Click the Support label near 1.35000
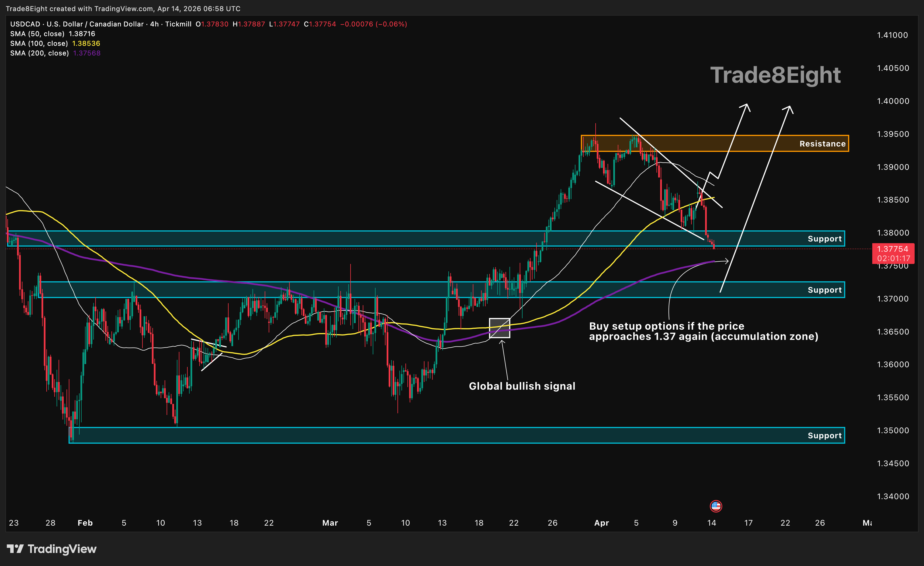 coord(824,435)
